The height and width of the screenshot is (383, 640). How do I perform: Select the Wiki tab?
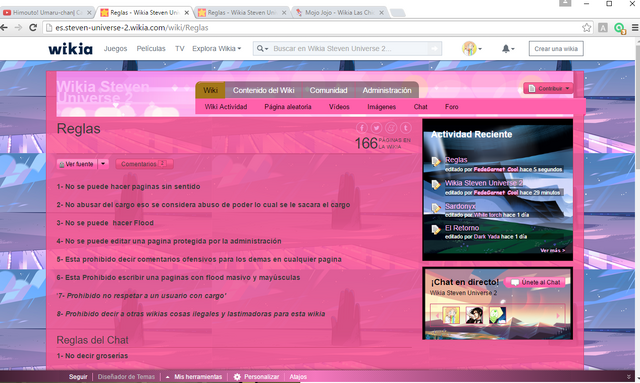coord(210,90)
